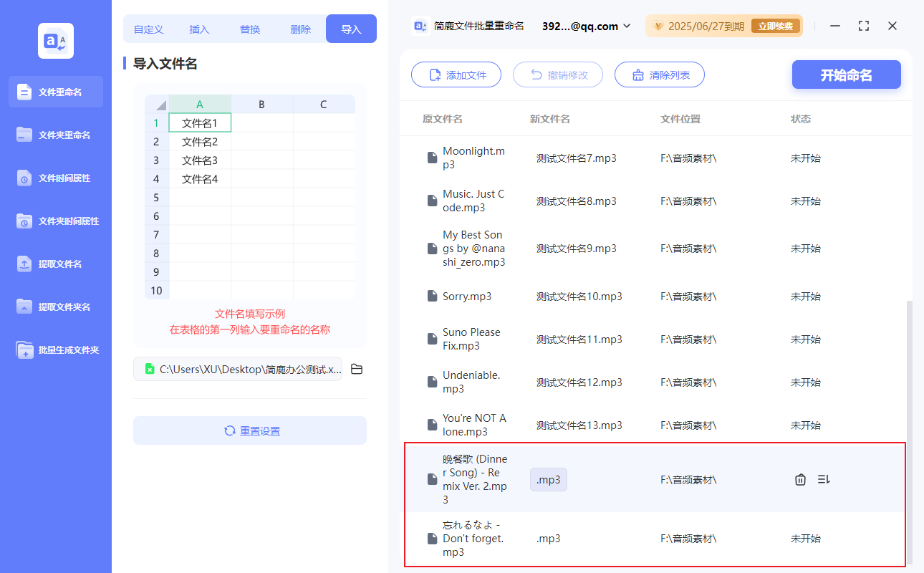The height and width of the screenshot is (573, 924).
Task: Click the 开始命名 button
Action: pyautogui.click(x=846, y=74)
